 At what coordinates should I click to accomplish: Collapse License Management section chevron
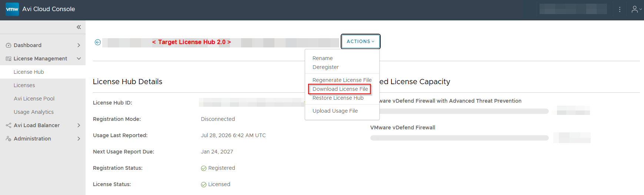pos(79,59)
